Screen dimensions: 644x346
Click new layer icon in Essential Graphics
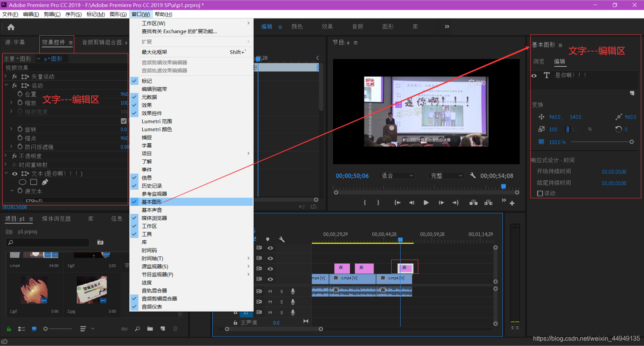(632, 93)
